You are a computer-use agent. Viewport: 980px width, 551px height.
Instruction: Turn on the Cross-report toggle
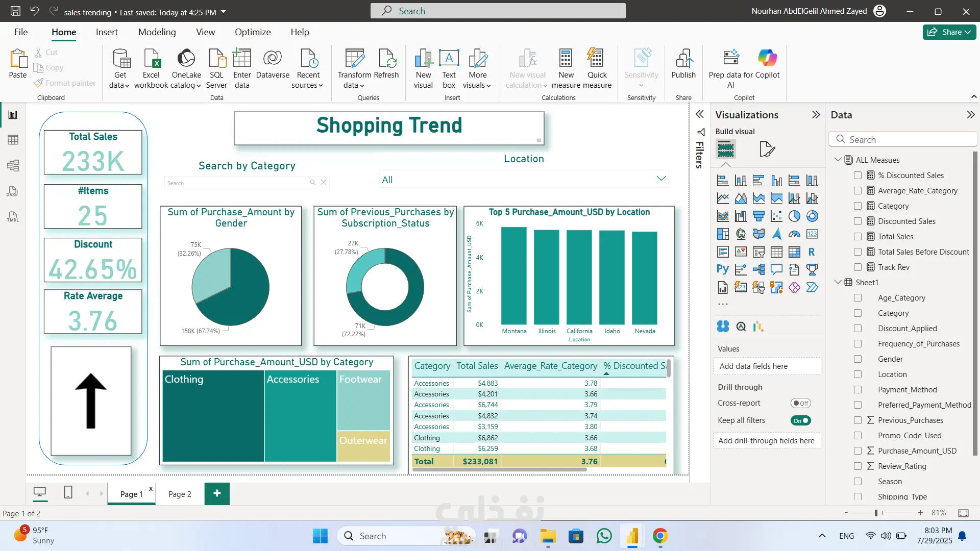(x=800, y=403)
